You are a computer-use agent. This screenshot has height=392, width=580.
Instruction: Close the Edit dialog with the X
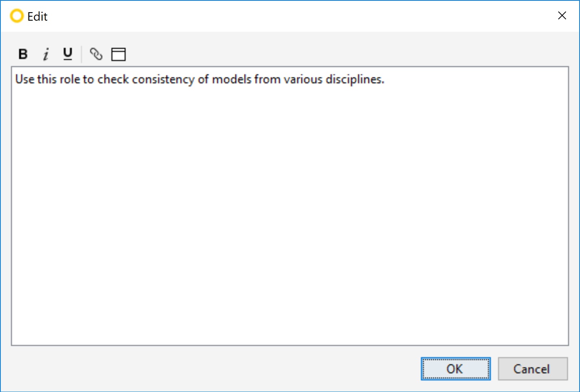pos(562,15)
